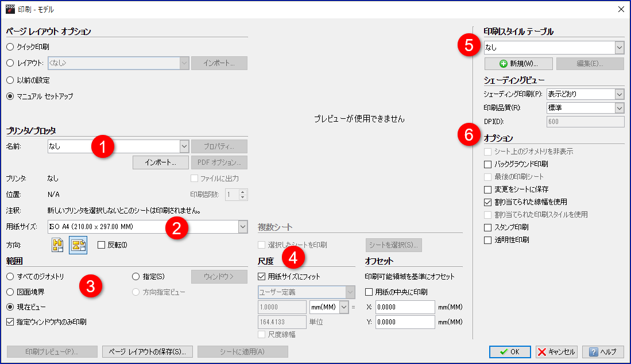Choose すべてのジオメトリ range option
This screenshot has height=364, width=631.
tap(10, 277)
